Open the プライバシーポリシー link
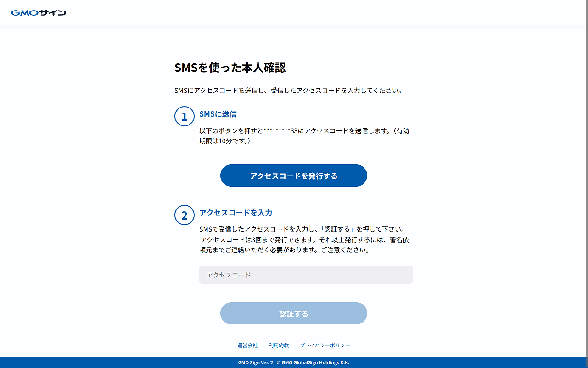Screen dimensions: 588x368 pos(325,345)
